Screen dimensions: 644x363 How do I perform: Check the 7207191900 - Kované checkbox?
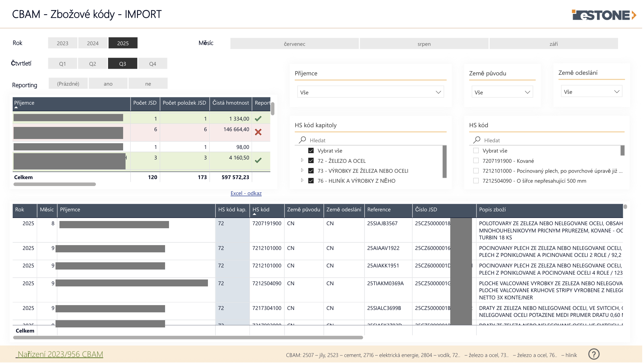476,161
